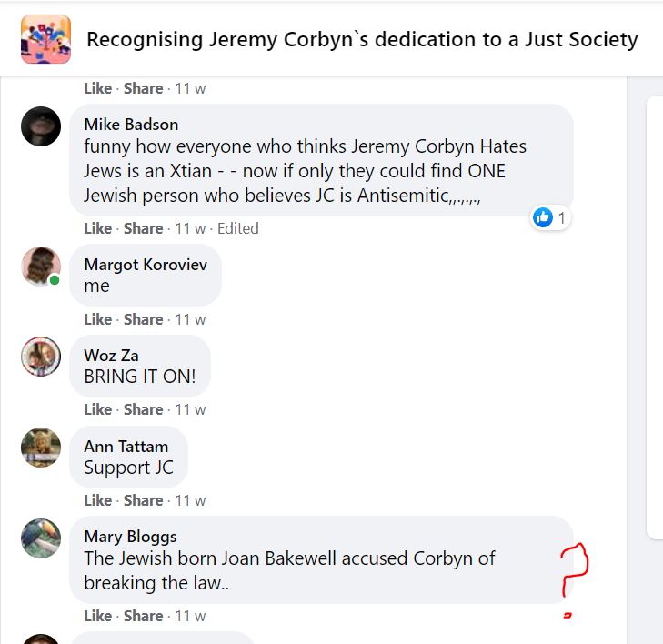Image resolution: width=663 pixels, height=644 pixels.
Task: Open Mary Bloggs's profile avatar
Action: (x=41, y=538)
